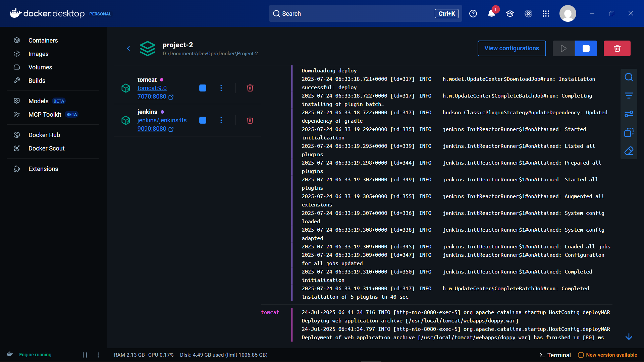The image size is (644, 362).
Task: Click the disabled start play button
Action: [x=563, y=49]
